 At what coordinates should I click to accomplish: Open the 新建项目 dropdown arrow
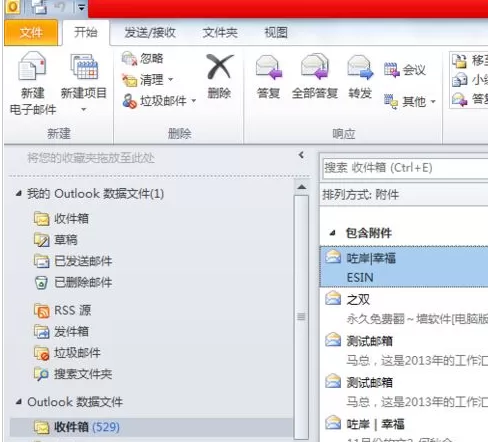pyautogui.click(x=84, y=109)
